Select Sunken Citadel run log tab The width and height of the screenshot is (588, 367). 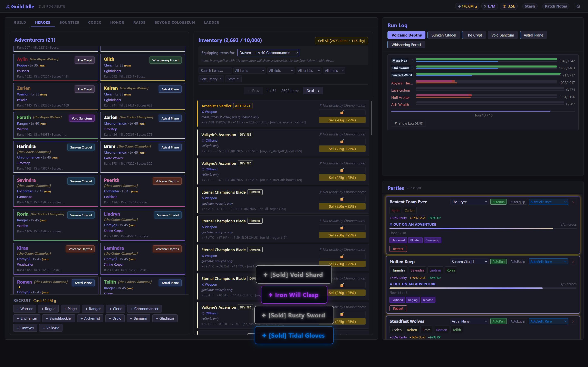[x=444, y=35]
